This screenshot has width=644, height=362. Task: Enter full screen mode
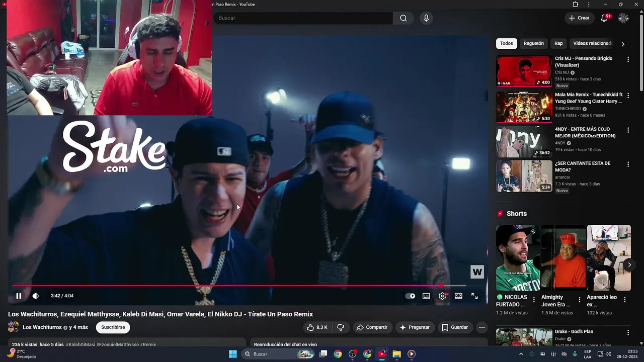[x=474, y=296]
